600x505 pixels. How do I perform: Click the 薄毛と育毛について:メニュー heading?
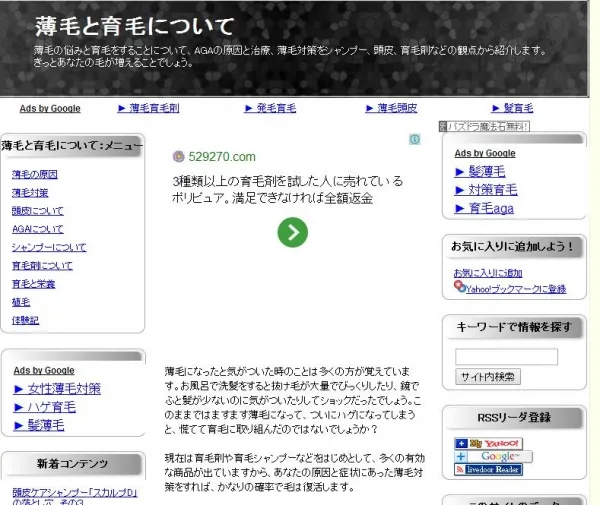[72, 146]
